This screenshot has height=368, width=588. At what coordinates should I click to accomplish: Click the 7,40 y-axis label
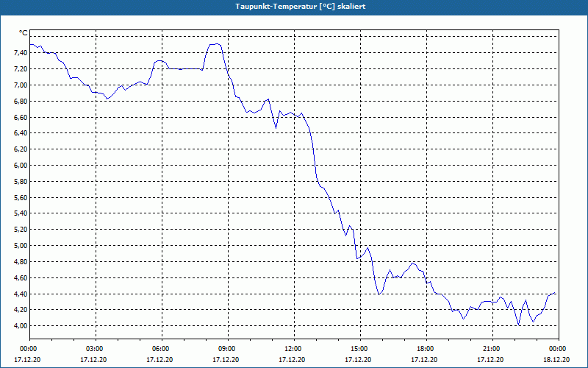click(21, 53)
